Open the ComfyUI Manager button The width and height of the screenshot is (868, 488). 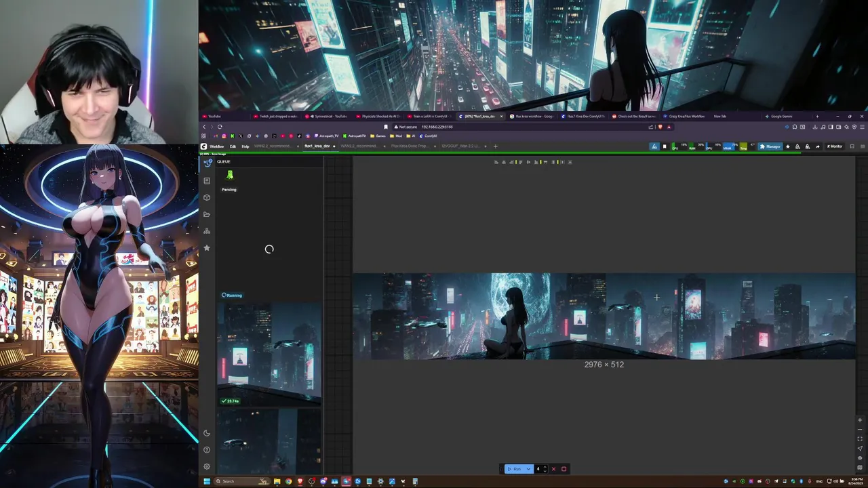(770, 146)
